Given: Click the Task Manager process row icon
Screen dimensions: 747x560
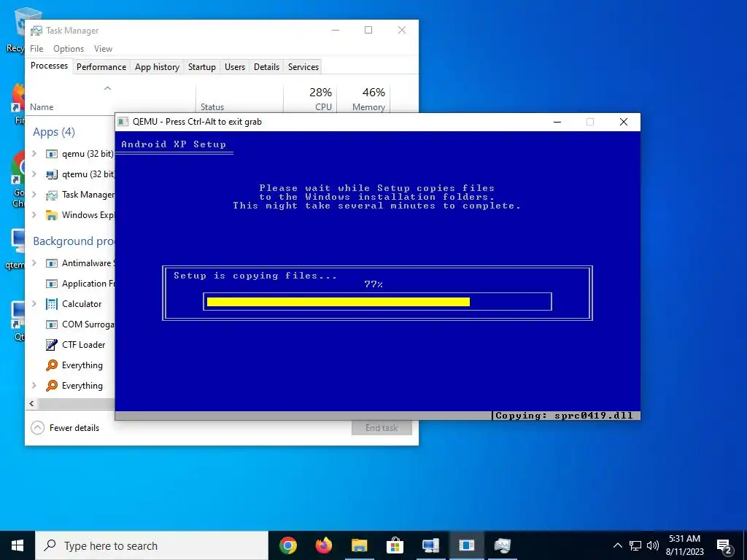Looking at the screenshot, I should (x=52, y=195).
